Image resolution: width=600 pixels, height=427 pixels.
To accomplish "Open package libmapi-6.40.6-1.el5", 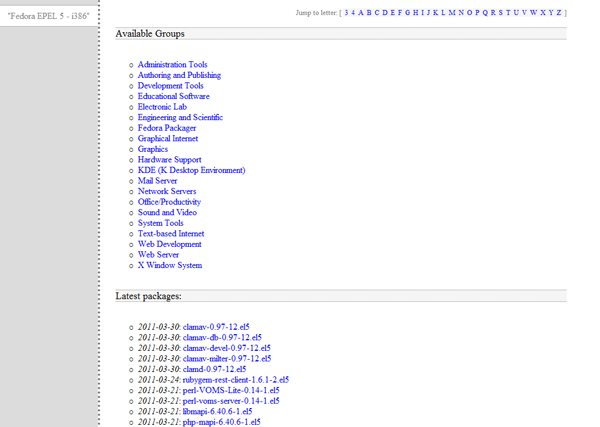I will click(217, 412).
